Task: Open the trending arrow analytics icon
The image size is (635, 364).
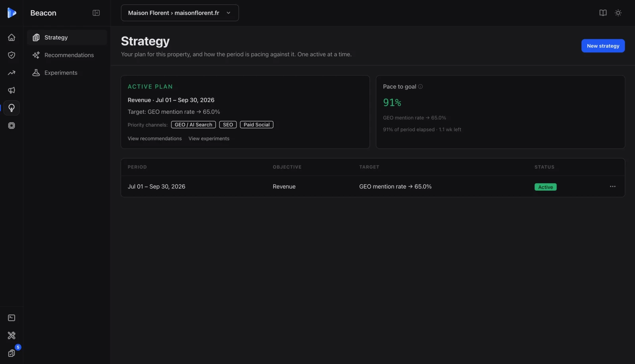Action: [12, 73]
